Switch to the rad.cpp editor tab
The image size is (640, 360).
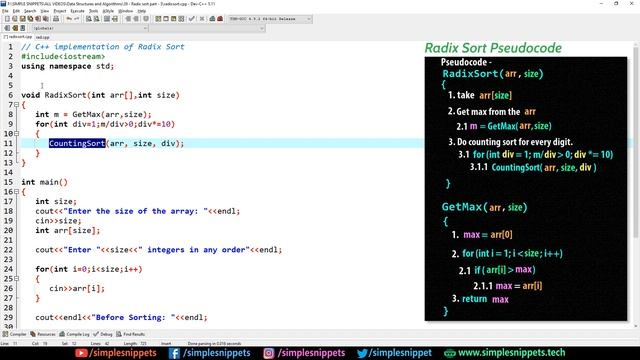(42, 37)
